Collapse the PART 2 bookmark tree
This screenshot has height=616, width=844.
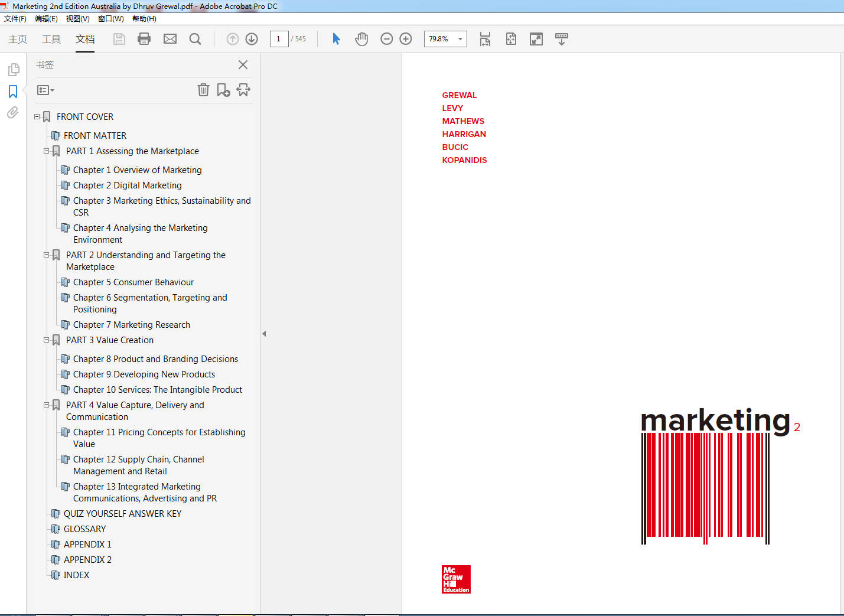click(x=46, y=255)
